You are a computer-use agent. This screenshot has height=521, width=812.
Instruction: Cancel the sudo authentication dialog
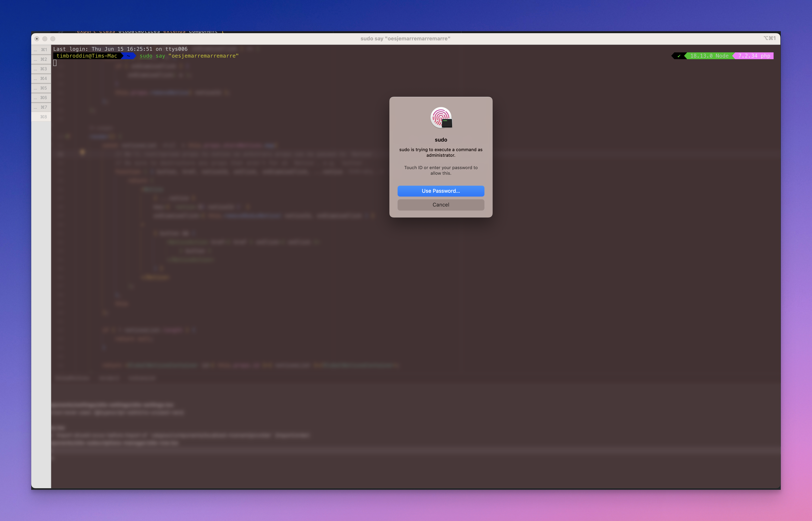pyautogui.click(x=441, y=205)
